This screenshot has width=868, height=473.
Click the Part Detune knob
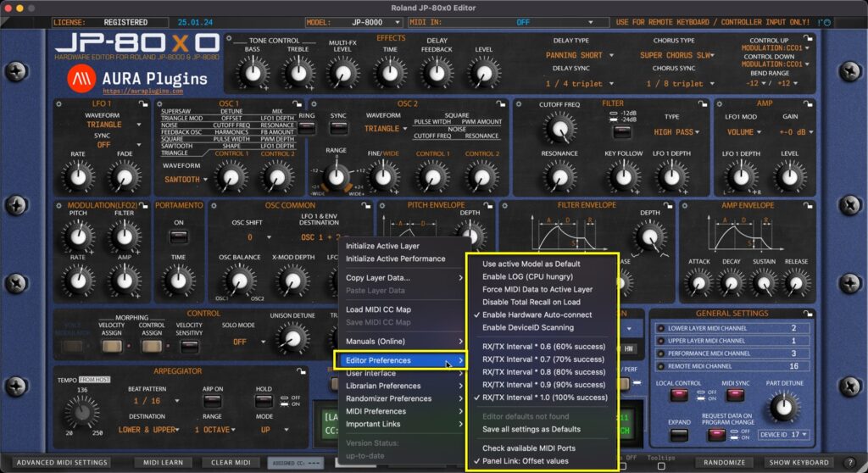(x=784, y=407)
